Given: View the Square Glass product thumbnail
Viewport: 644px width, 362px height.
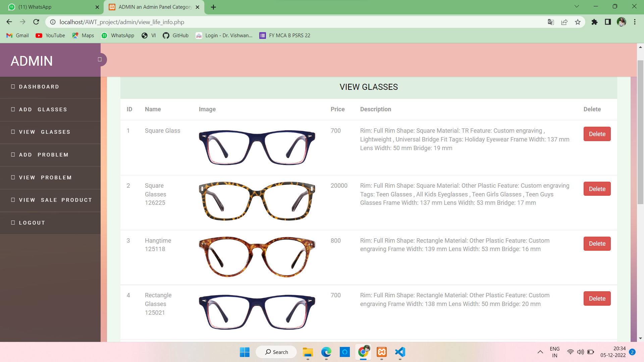Looking at the screenshot, I should coord(257,147).
